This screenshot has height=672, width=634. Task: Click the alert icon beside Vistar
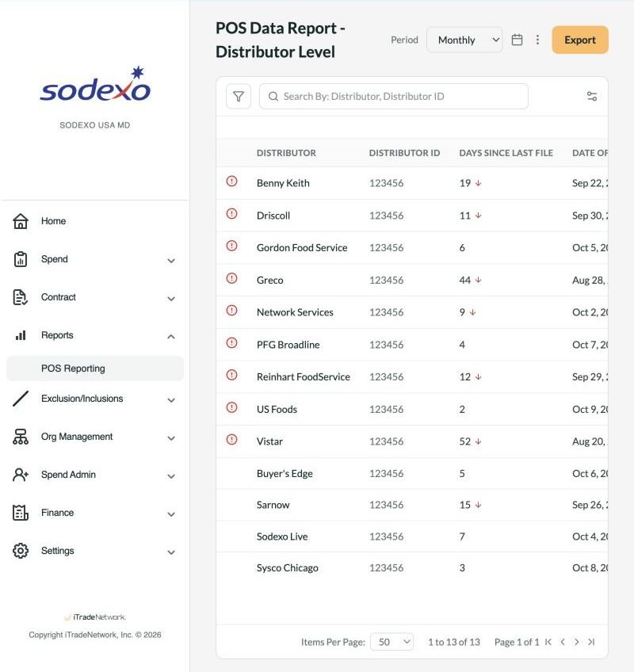click(x=232, y=439)
